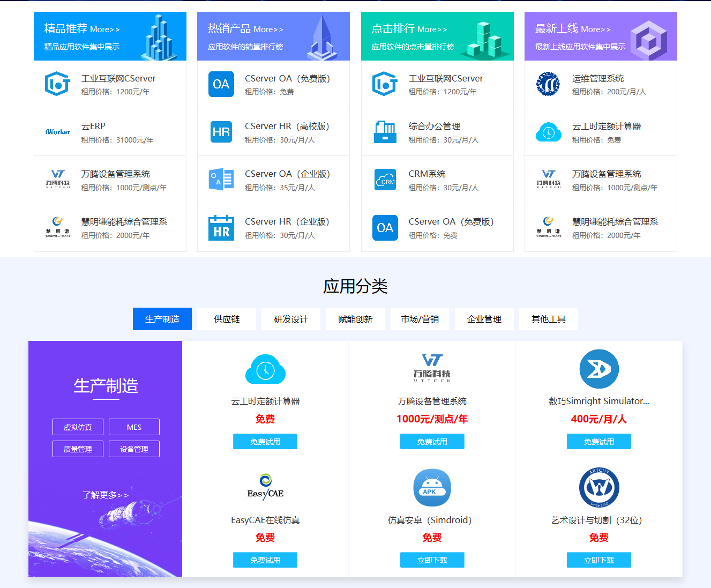
Task: Select the 其他工具 tab
Action: [x=549, y=319]
